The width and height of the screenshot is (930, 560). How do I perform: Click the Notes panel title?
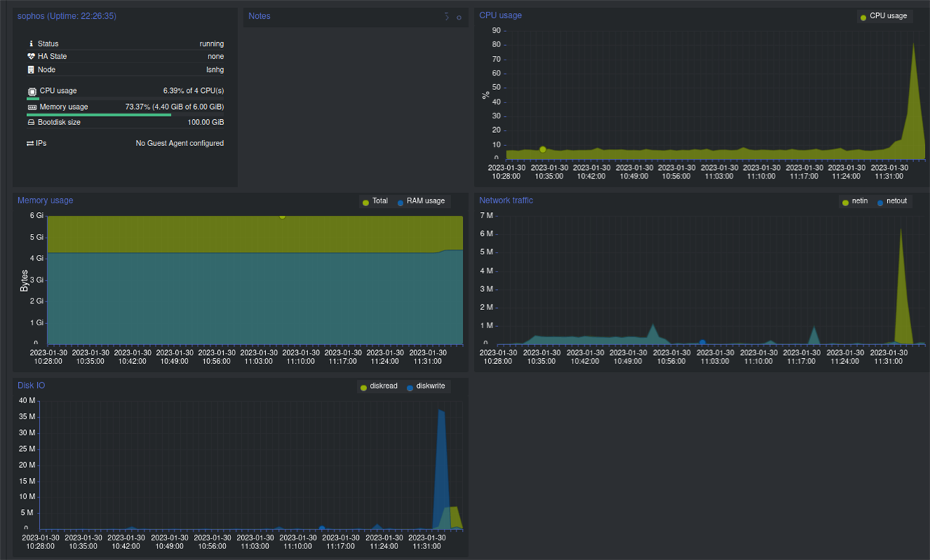pos(259,16)
